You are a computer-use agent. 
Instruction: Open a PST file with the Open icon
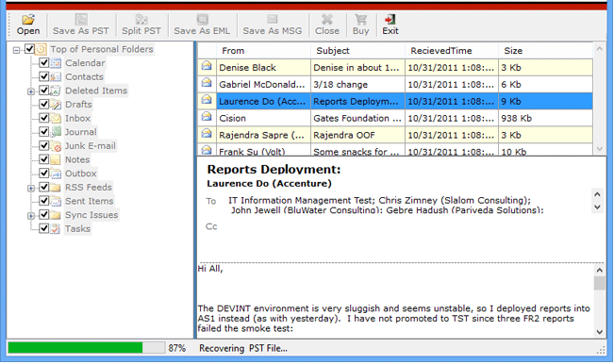coord(28,19)
